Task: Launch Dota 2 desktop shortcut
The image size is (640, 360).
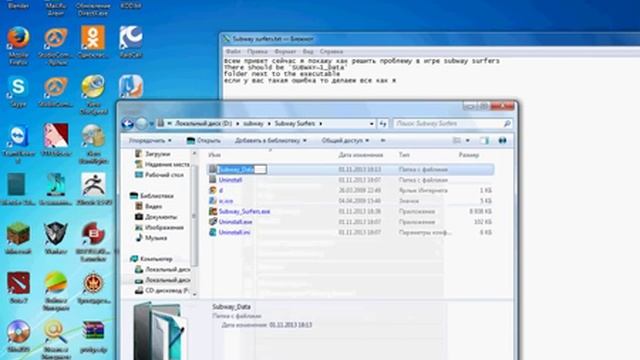Action: (x=18, y=287)
